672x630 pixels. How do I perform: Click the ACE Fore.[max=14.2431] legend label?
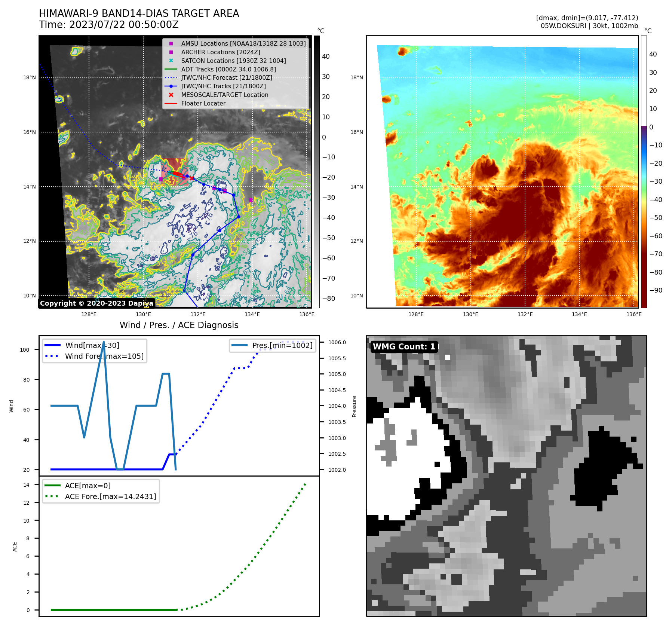[111, 496]
